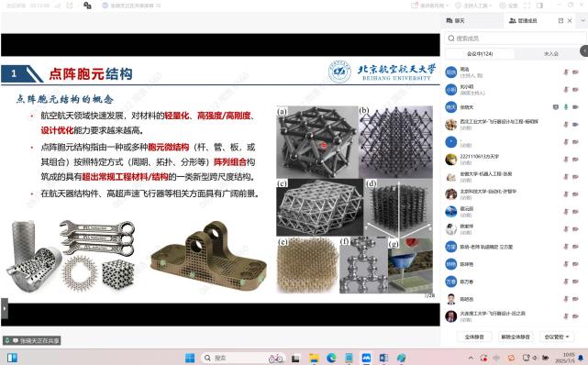
Task: Toggle camera for the first host member
Action: point(575,72)
